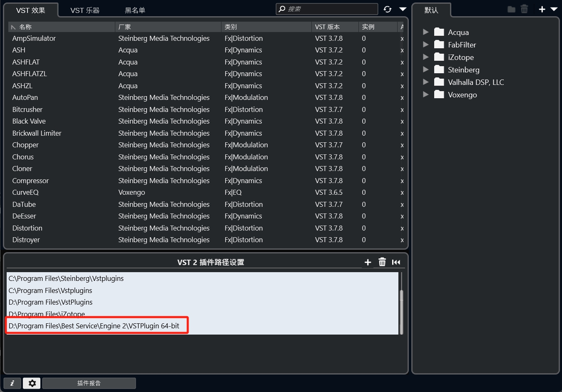Rescan the plugin list with the refresh icon
This screenshot has height=392, width=562.
(x=388, y=9)
